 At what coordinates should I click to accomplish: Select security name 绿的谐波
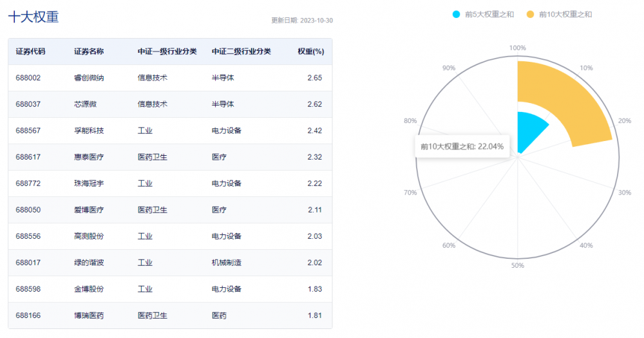(89, 263)
